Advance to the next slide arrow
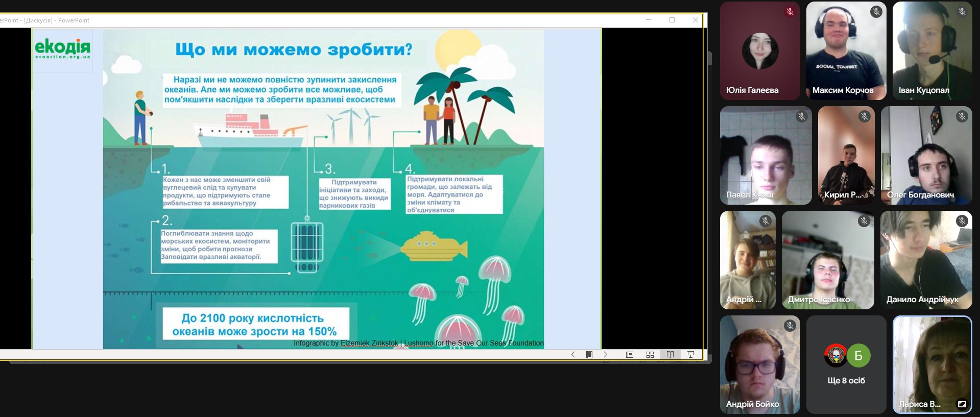The width and height of the screenshot is (980, 417). coord(606,355)
